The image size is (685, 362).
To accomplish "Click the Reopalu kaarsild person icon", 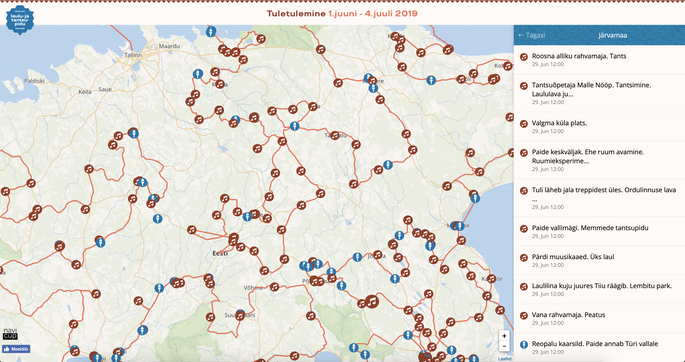I will pyautogui.click(x=524, y=345).
